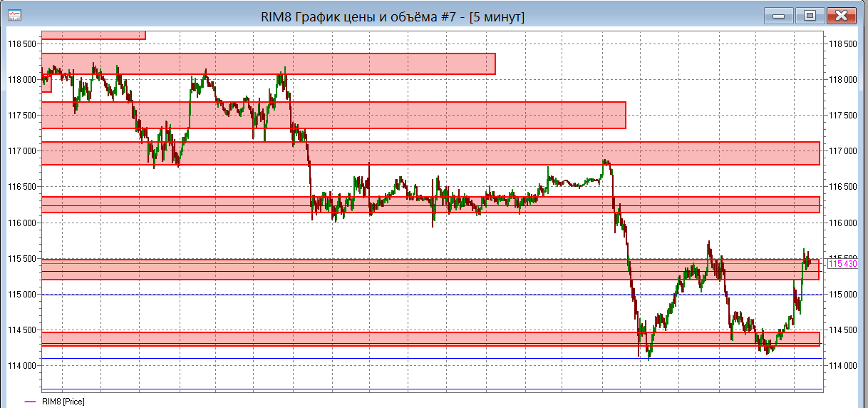Click 118 000 on the left price scale
The image size is (868, 408).
click(x=21, y=80)
